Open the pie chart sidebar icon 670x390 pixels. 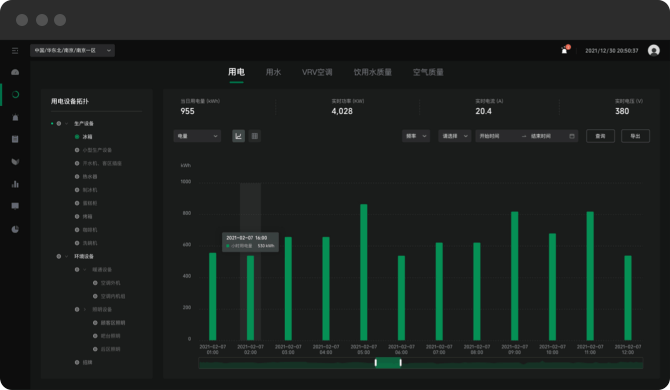tap(15, 229)
